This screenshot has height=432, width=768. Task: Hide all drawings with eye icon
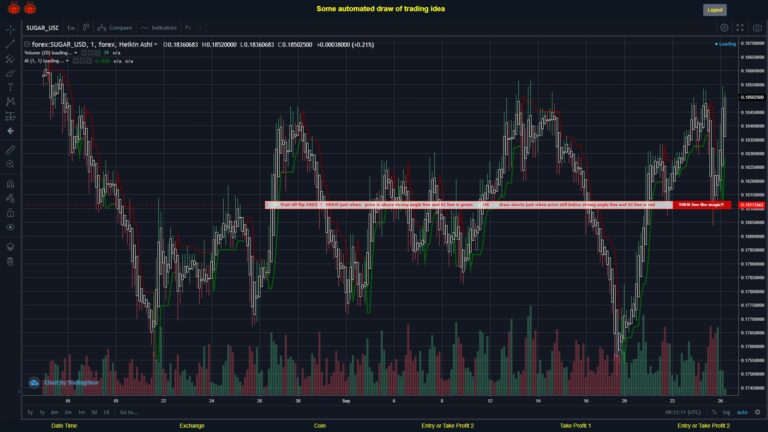pyautogui.click(x=10, y=227)
